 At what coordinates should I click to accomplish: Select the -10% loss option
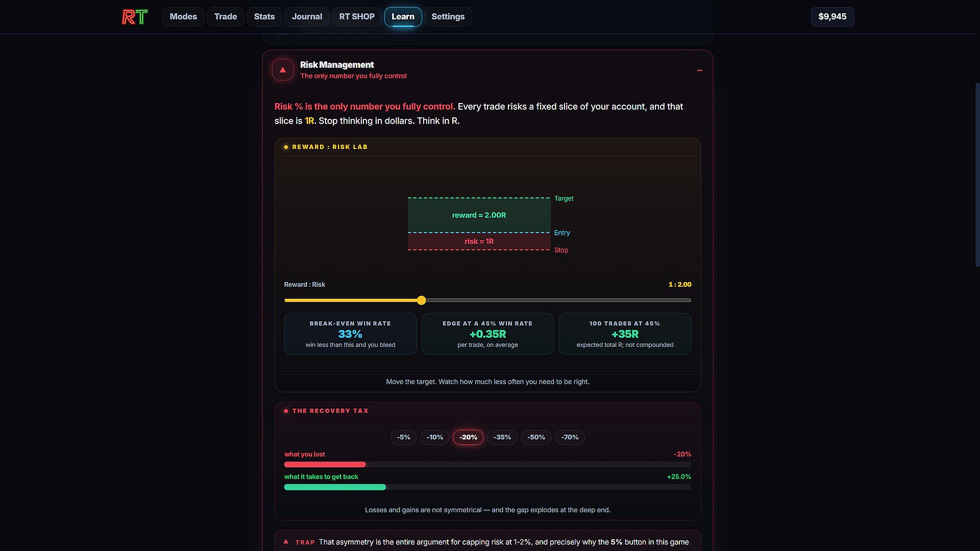point(435,437)
